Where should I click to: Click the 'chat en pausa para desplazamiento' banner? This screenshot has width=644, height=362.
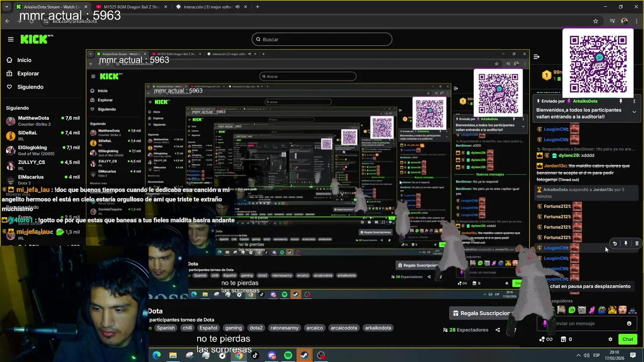tap(590, 286)
